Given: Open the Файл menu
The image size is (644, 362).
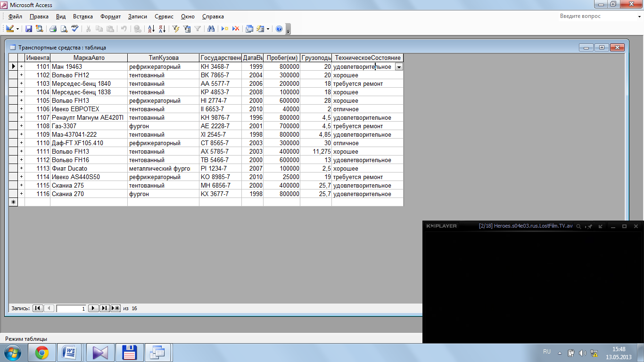Looking at the screenshot, I should click(x=16, y=16).
